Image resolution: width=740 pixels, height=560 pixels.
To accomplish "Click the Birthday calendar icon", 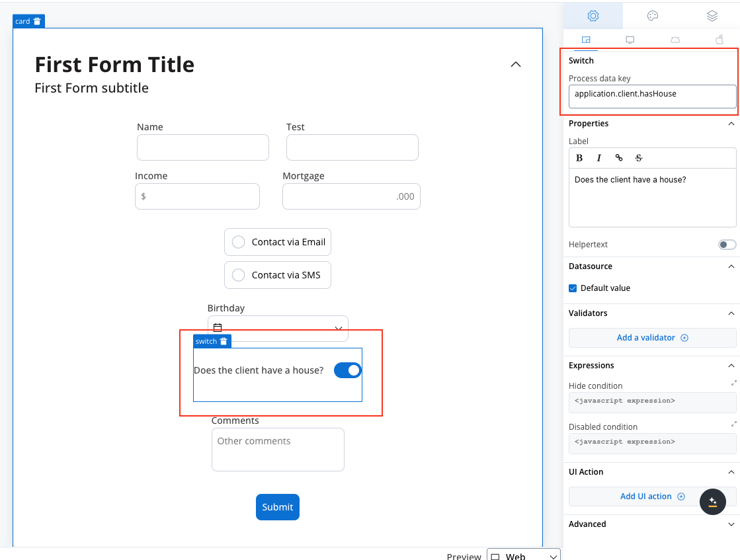I will point(218,327).
